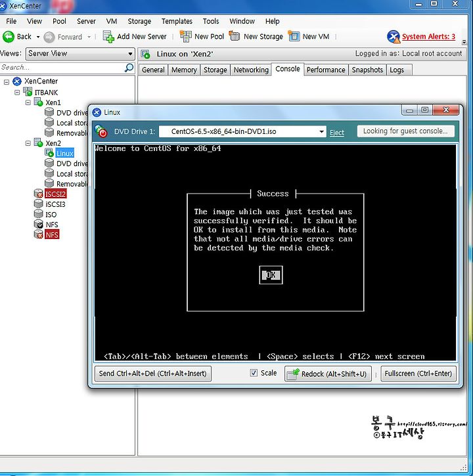Select the Linux VM in the tree
This screenshot has height=476, width=473.
[x=64, y=153]
